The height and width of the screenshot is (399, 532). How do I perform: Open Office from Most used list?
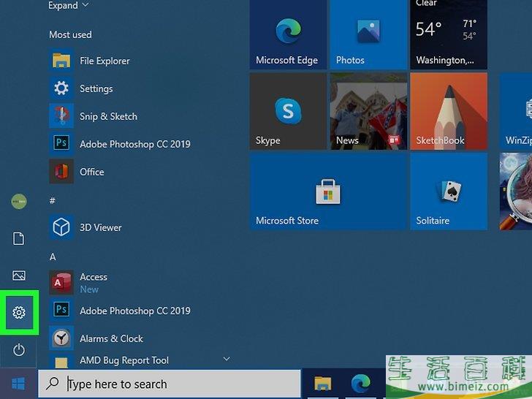[91, 172]
